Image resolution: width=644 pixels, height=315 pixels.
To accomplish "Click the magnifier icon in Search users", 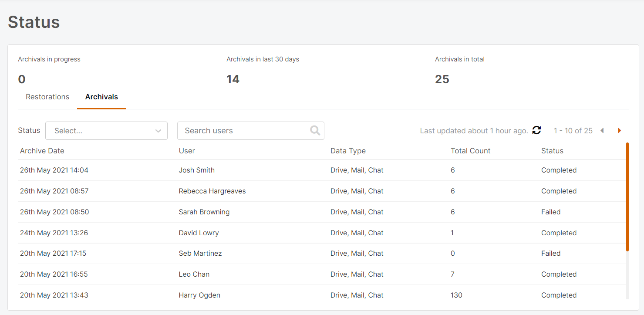I will (315, 130).
